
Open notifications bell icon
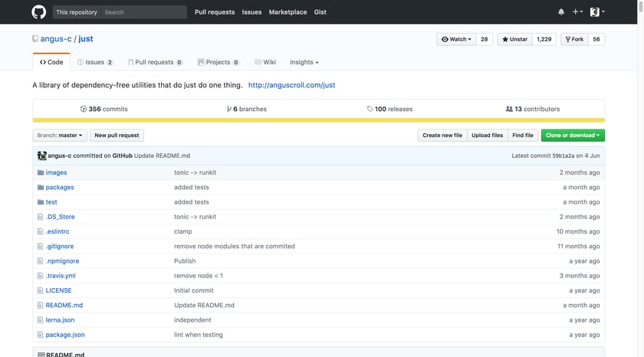[561, 12]
